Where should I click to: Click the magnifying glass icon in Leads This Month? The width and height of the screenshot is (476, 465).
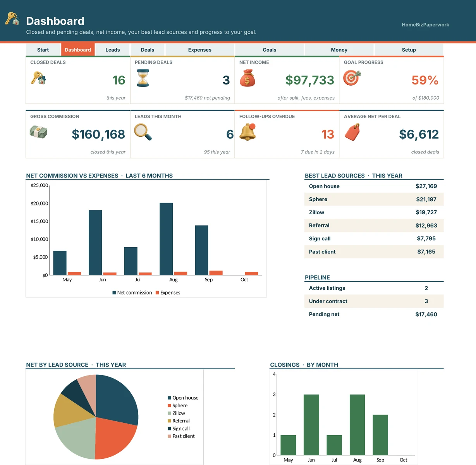143,132
